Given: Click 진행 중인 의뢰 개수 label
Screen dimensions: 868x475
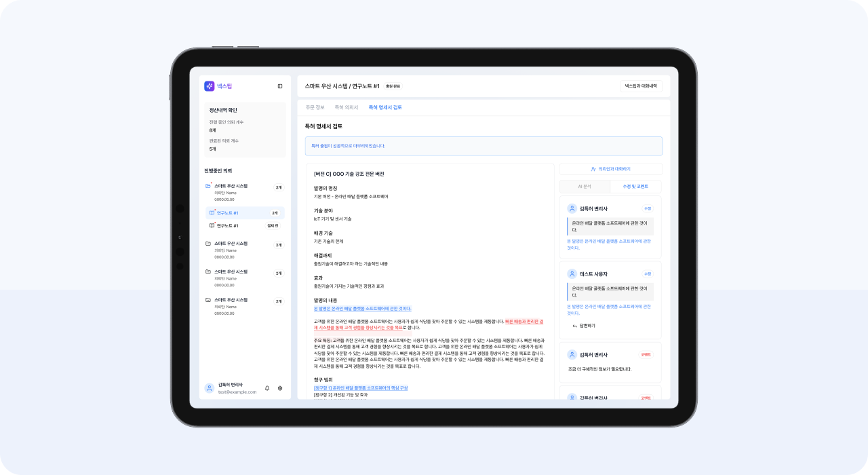Looking at the screenshot, I should tap(226, 122).
